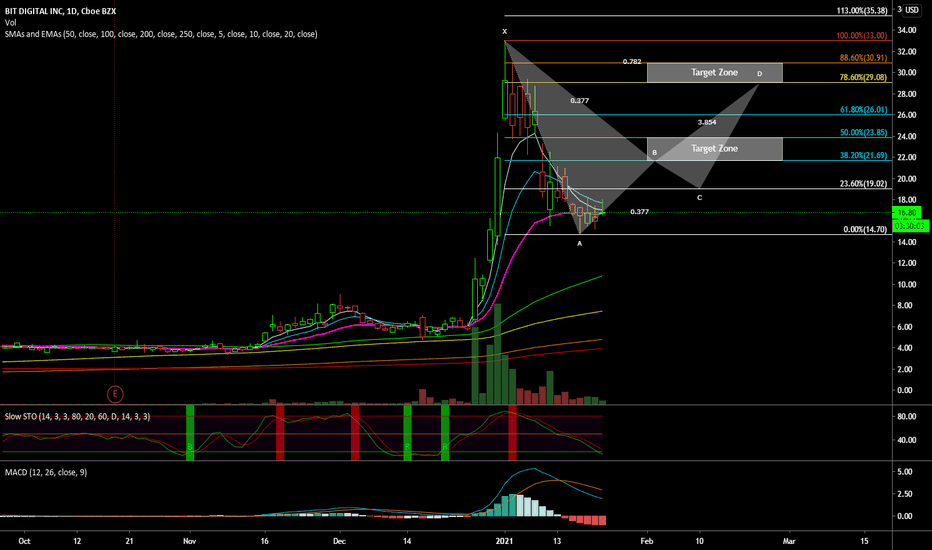
Task: Select the SMAs and EMAs indicator legend
Action: click(161, 34)
